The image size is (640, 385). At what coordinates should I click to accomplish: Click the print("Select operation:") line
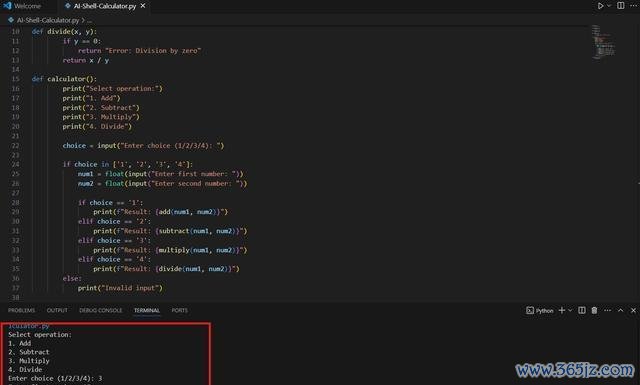112,89
